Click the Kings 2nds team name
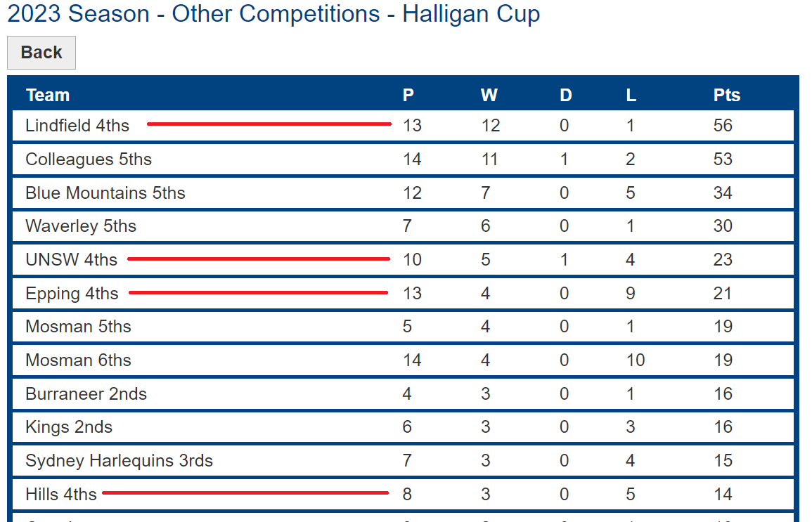The image size is (812, 522). coord(69,427)
